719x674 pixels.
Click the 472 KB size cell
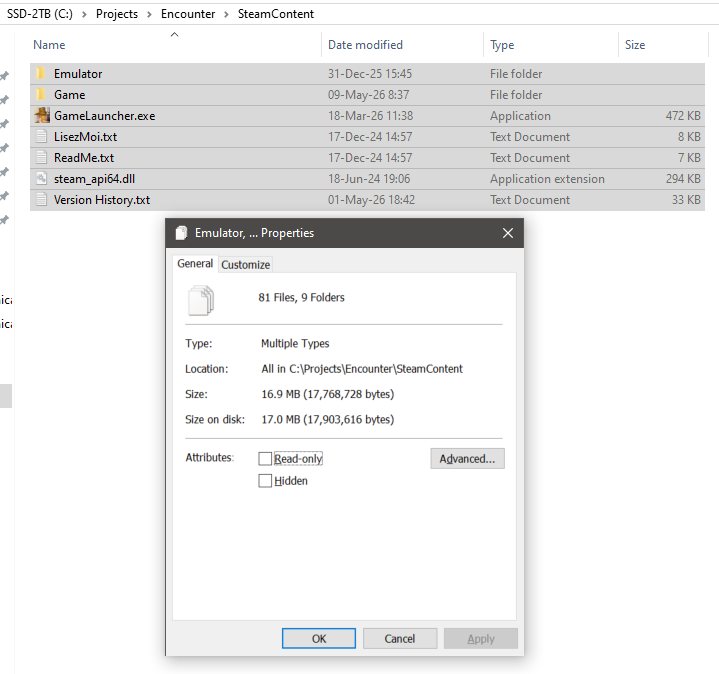(x=683, y=116)
